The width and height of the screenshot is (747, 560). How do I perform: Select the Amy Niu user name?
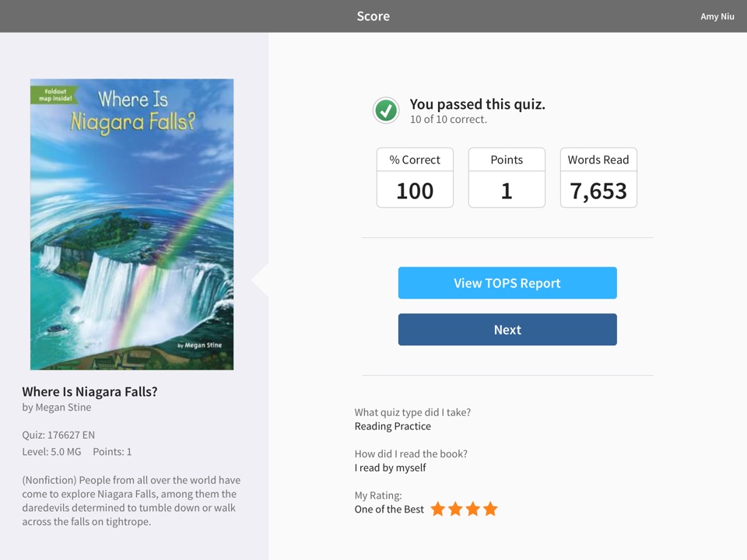(717, 16)
